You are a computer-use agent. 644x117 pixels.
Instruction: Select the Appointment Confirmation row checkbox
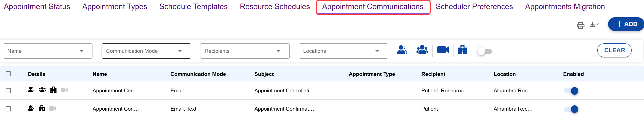pos(8,109)
